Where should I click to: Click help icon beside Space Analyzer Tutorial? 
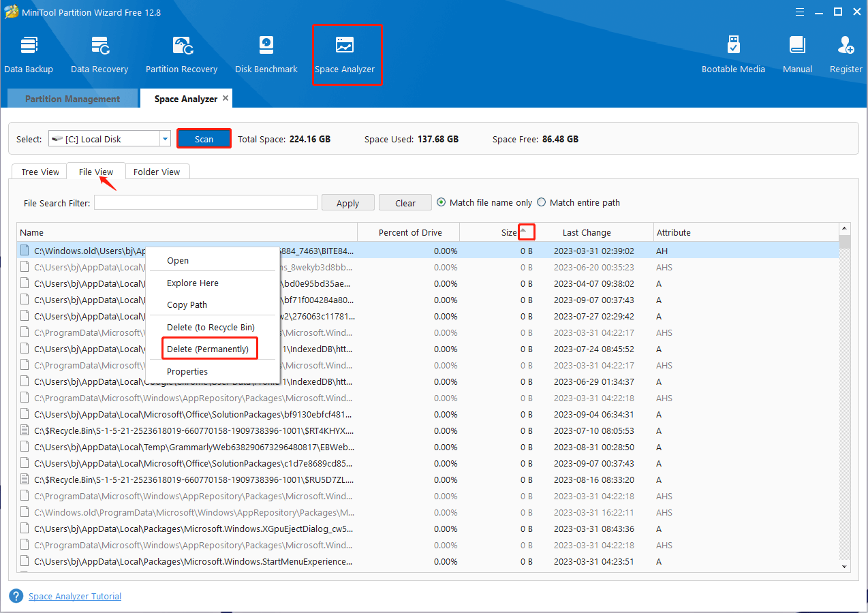coord(16,596)
